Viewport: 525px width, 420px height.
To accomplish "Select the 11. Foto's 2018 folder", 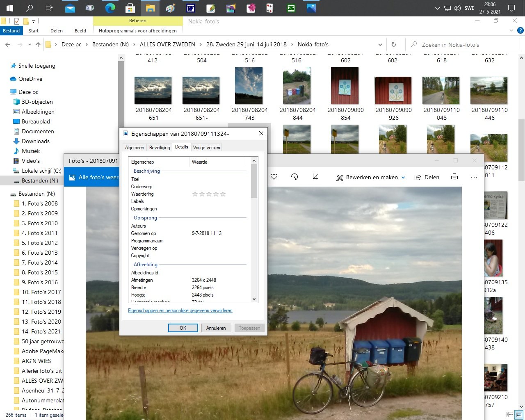I will pyautogui.click(x=41, y=302).
